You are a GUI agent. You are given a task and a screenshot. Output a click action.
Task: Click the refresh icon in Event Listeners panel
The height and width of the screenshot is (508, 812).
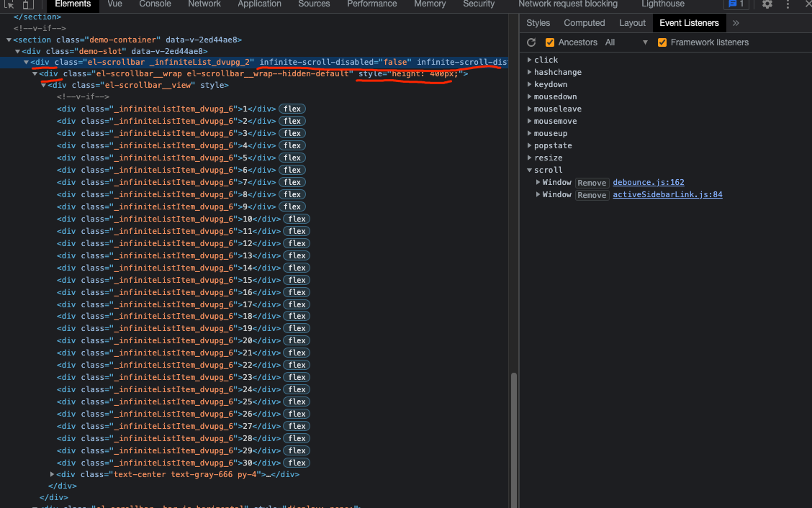[531, 42]
